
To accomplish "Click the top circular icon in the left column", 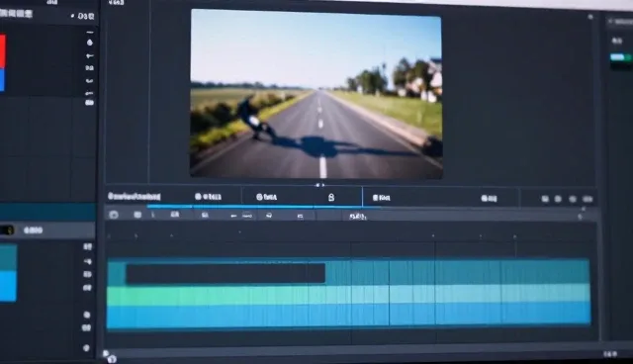I will [x=90, y=43].
